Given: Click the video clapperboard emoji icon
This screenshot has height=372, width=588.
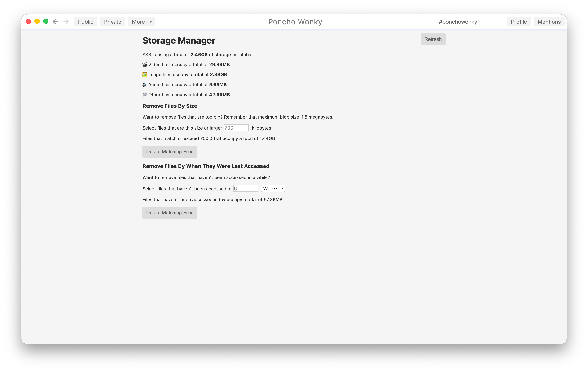Looking at the screenshot, I should pos(145,64).
